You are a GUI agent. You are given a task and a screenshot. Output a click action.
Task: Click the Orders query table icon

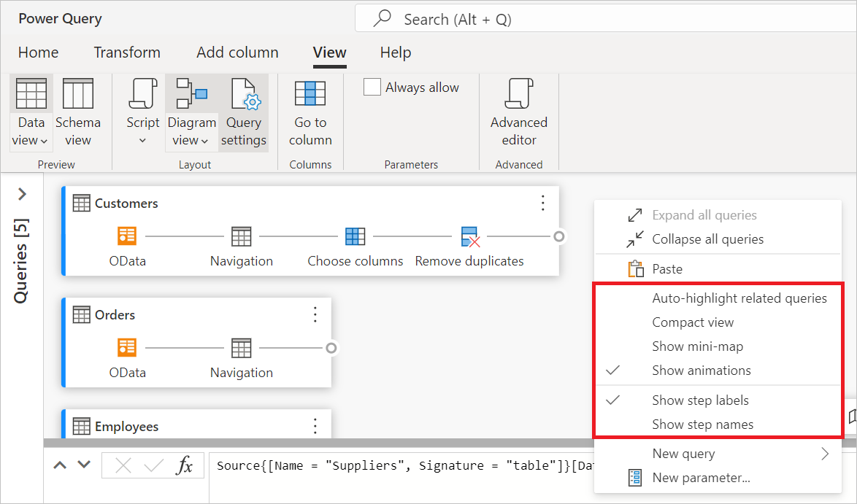(x=82, y=314)
